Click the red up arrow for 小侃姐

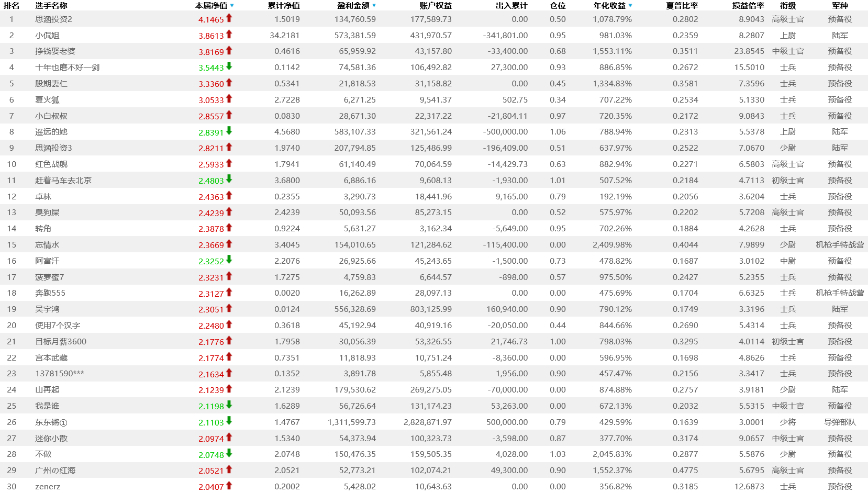tap(229, 35)
